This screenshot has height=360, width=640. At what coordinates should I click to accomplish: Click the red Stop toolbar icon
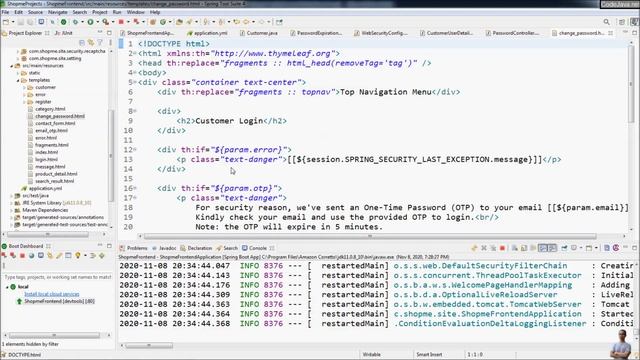pyautogui.click(x=121, y=22)
